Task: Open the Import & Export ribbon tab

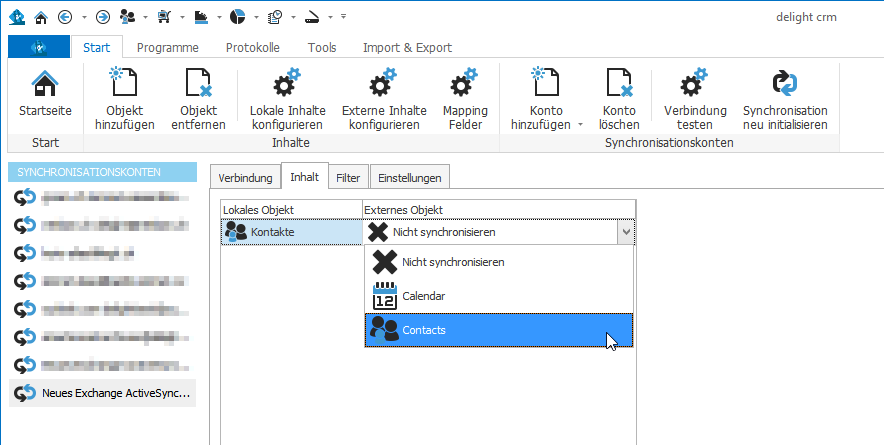Action: coord(407,48)
